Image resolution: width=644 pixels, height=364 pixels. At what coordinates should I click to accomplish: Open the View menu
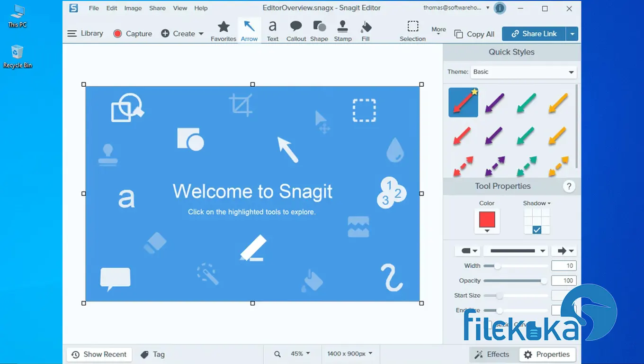180,8
